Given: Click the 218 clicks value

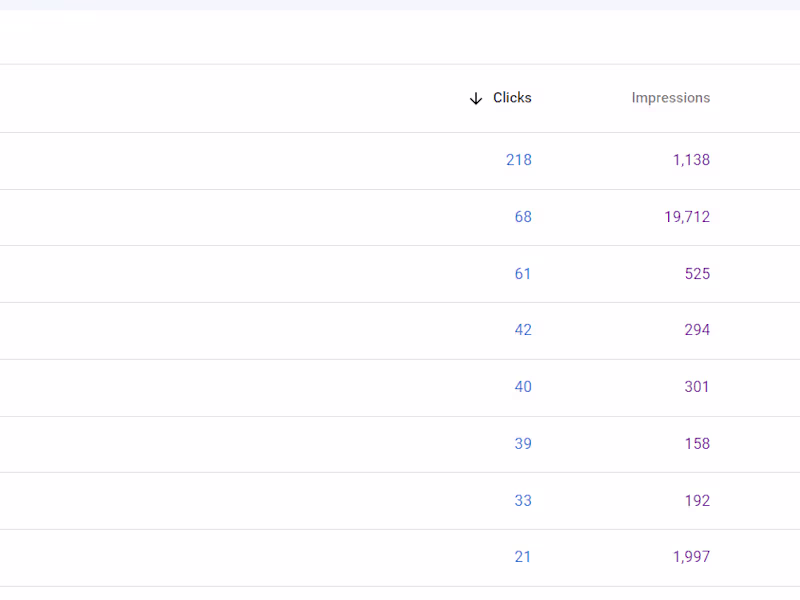Looking at the screenshot, I should pyautogui.click(x=518, y=160).
